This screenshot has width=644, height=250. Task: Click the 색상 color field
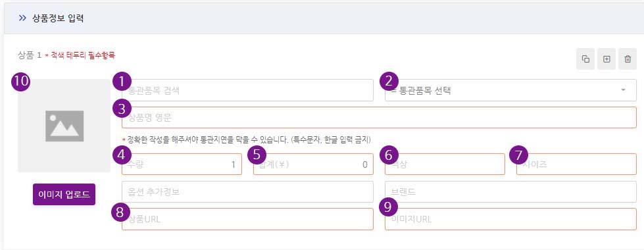[x=445, y=164]
